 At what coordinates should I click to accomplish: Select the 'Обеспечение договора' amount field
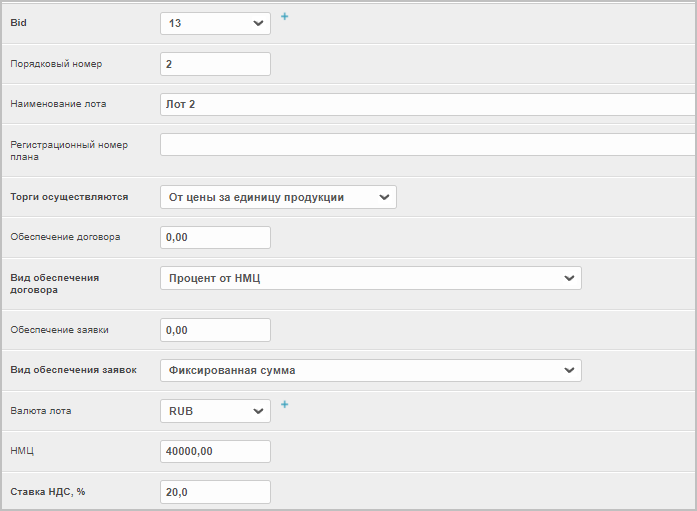(x=215, y=237)
